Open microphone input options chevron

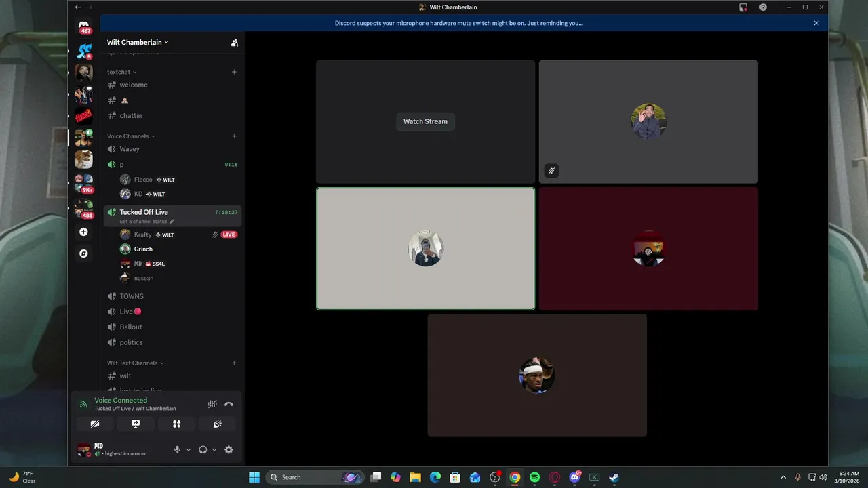coord(189,449)
